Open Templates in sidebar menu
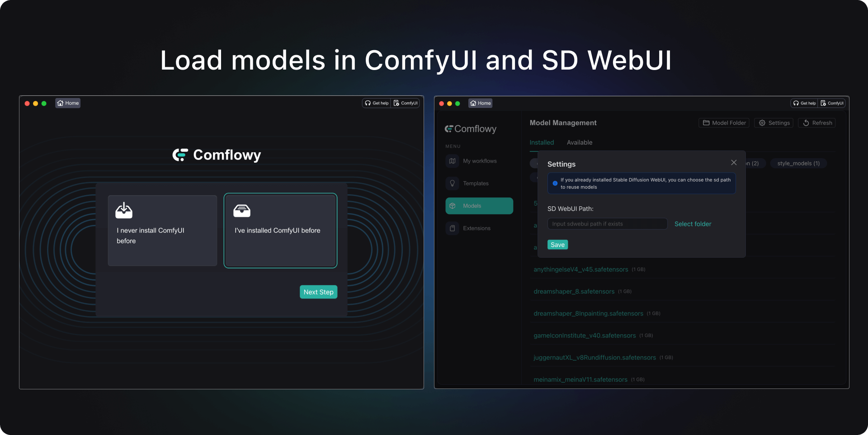 [479, 183]
